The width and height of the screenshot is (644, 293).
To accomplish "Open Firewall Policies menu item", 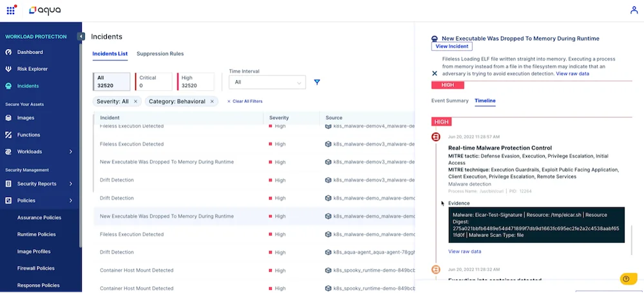I will pyautogui.click(x=35, y=269).
